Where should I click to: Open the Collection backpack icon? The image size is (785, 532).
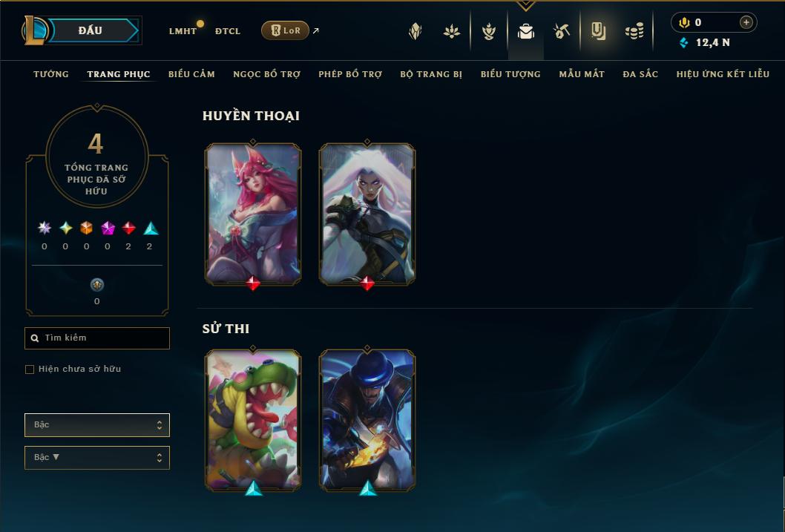pyautogui.click(x=525, y=32)
